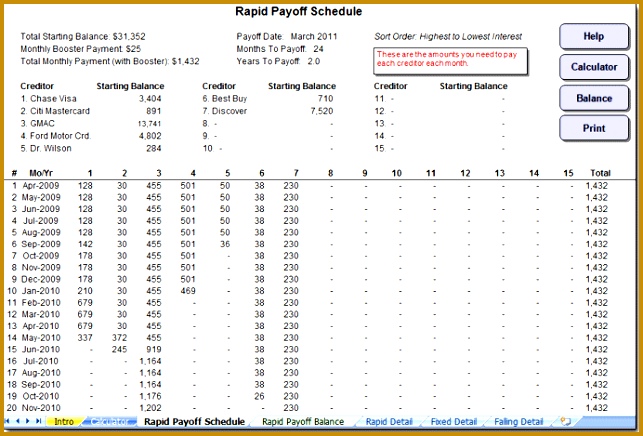Screen dimensions: 643x436
Task: Select 'Total Monthly Payment (with Booster): $1,432'
Action: pyautogui.click(x=110, y=62)
